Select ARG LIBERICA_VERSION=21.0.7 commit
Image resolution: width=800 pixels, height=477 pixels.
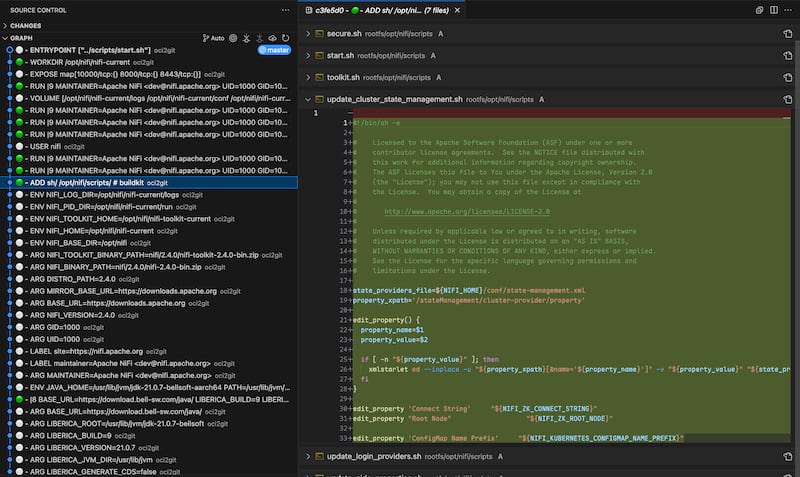pos(148,448)
